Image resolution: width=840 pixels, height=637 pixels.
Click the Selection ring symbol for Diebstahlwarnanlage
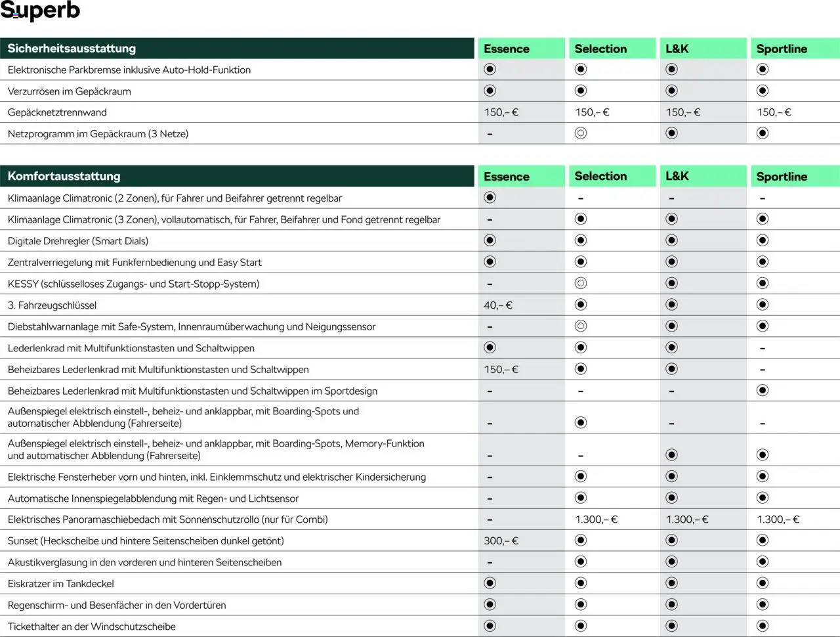tap(581, 326)
